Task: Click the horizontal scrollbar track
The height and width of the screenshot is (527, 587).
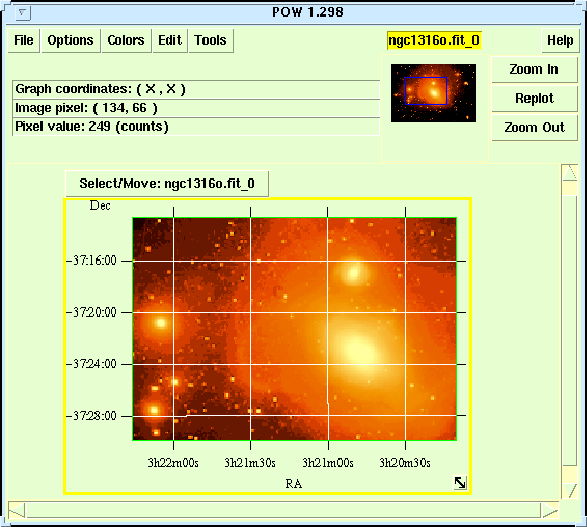Action: coord(283,510)
